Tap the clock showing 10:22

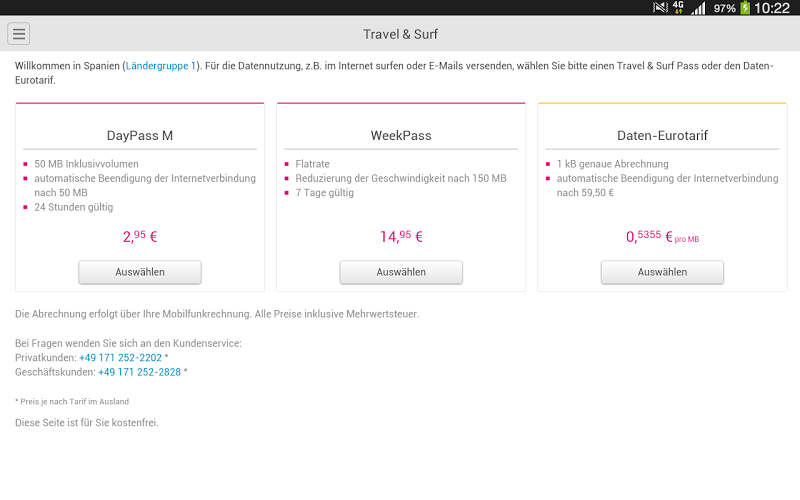[x=772, y=8]
